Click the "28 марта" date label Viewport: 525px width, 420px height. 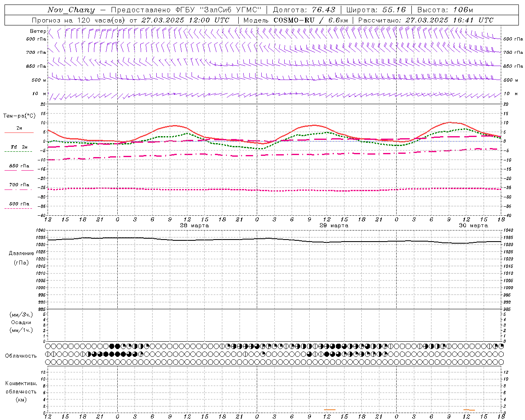click(x=194, y=226)
